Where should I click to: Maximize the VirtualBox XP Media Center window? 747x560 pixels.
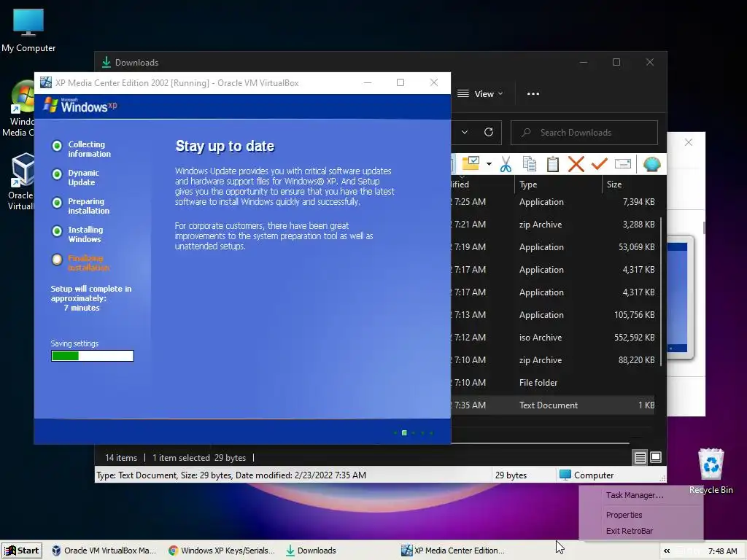click(400, 82)
